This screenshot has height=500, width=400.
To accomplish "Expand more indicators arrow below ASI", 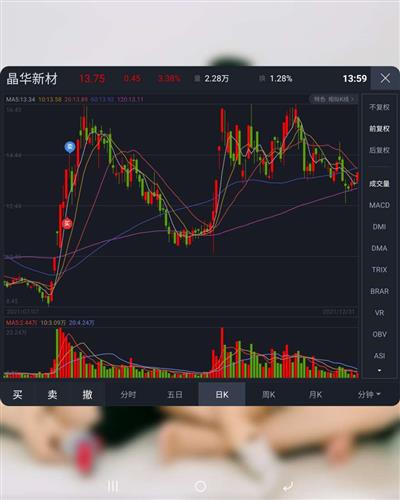I will (379, 370).
